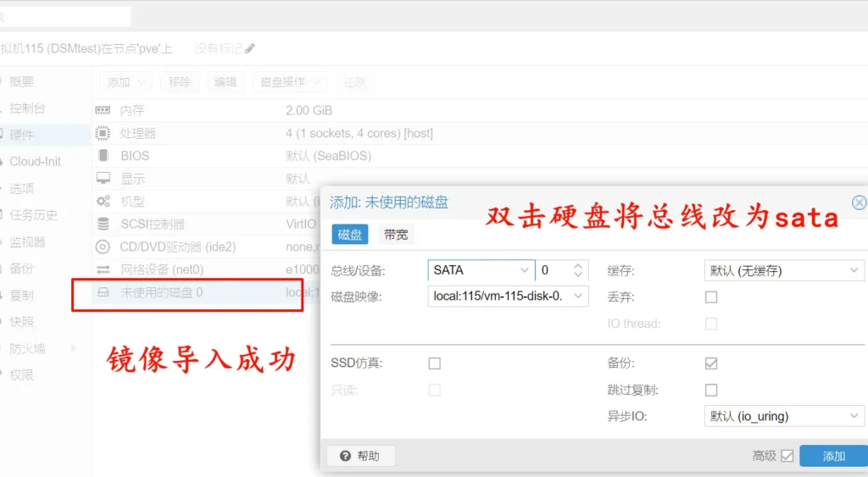Enable the 丢弃 (discard) checkbox

point(711,297)
